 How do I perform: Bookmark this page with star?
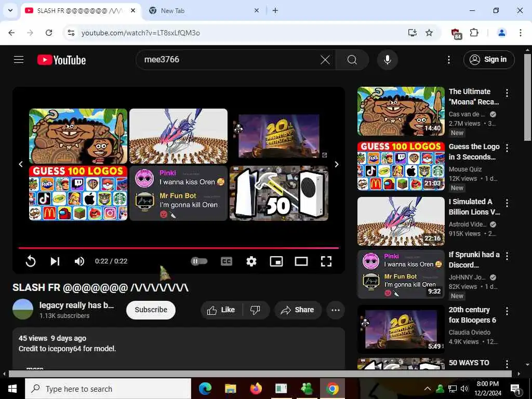point(429,33)
